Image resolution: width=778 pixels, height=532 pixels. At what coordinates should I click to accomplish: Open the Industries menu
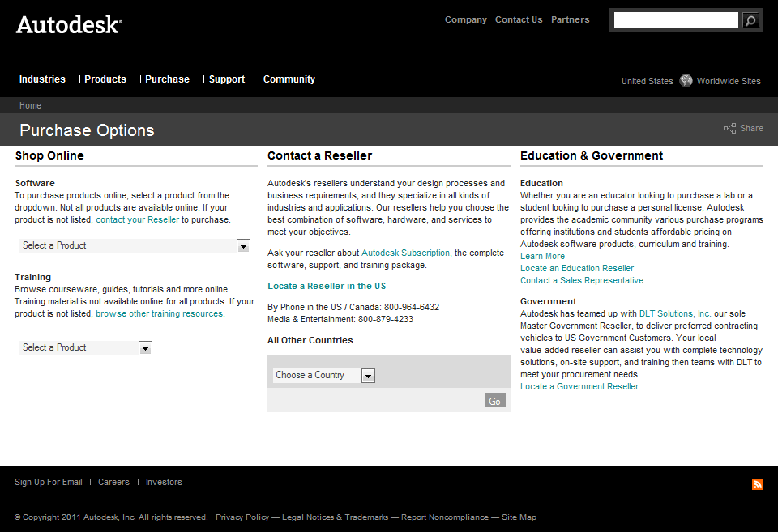42,79
